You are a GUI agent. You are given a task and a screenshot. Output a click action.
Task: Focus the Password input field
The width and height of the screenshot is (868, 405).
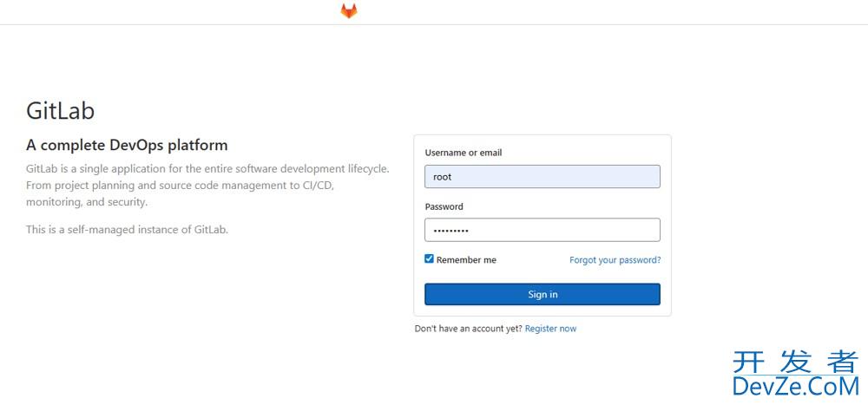(x=542, y=230)
